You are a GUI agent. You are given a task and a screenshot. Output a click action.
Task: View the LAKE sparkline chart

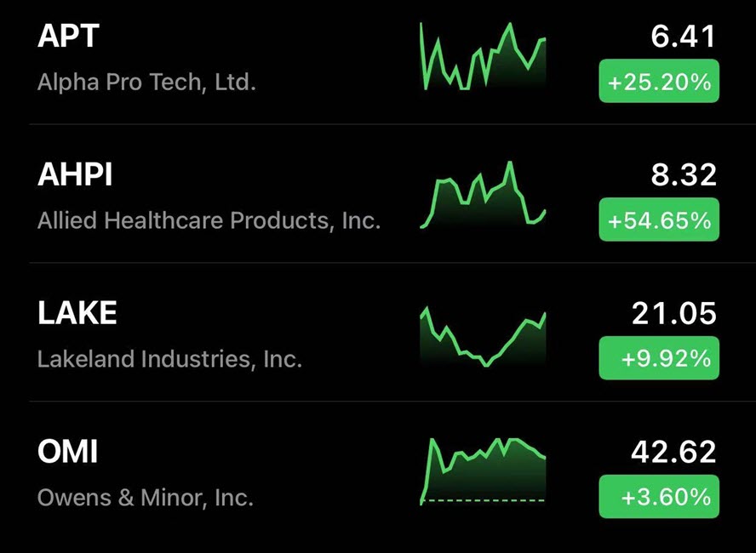point(483,336)
